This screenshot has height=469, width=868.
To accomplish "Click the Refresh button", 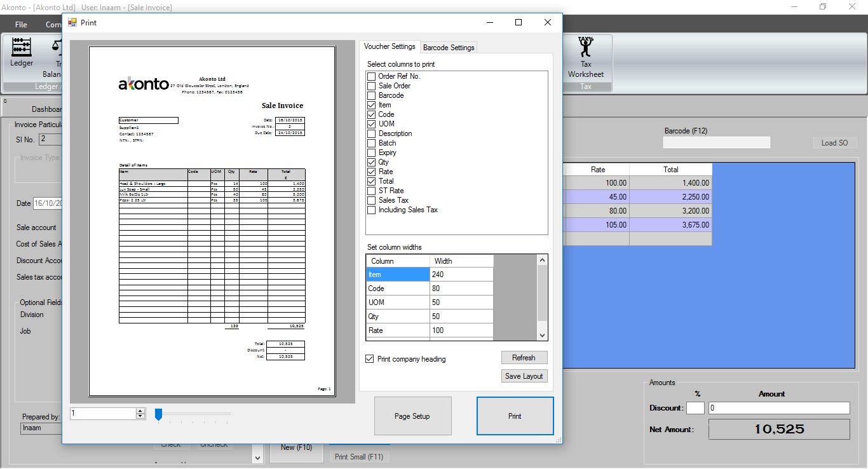I will (524, 358).
